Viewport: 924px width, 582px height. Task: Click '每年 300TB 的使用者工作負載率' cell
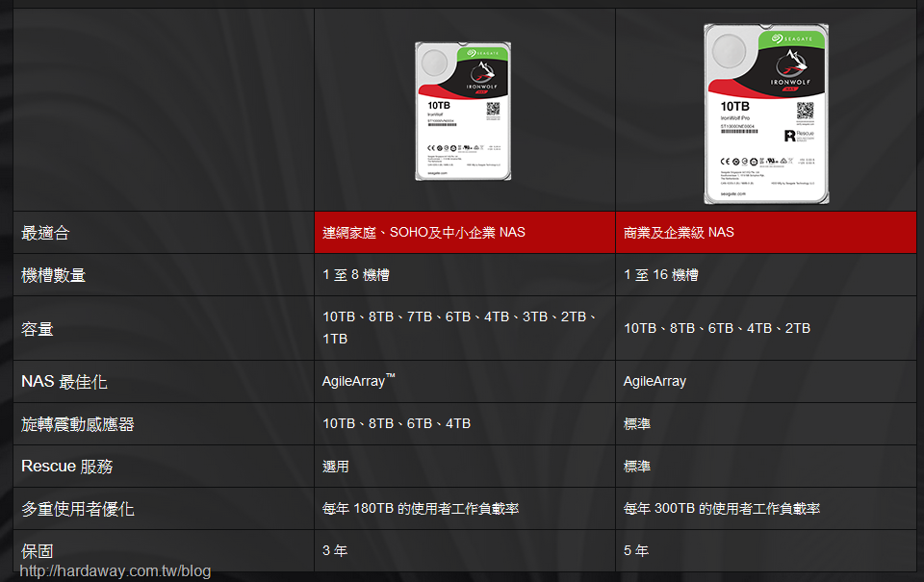(x=766, y=509)
